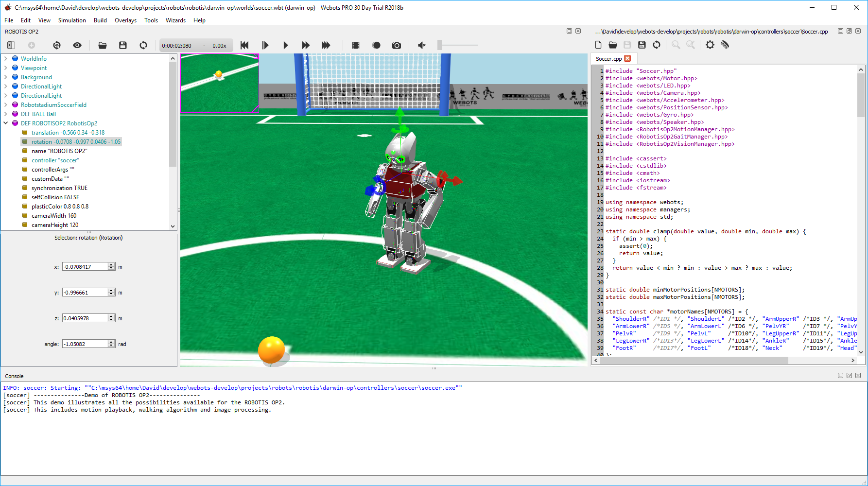Screen dimensions: 868x486
Task: Click the rotation z value input
Action: tap(85, 318)
